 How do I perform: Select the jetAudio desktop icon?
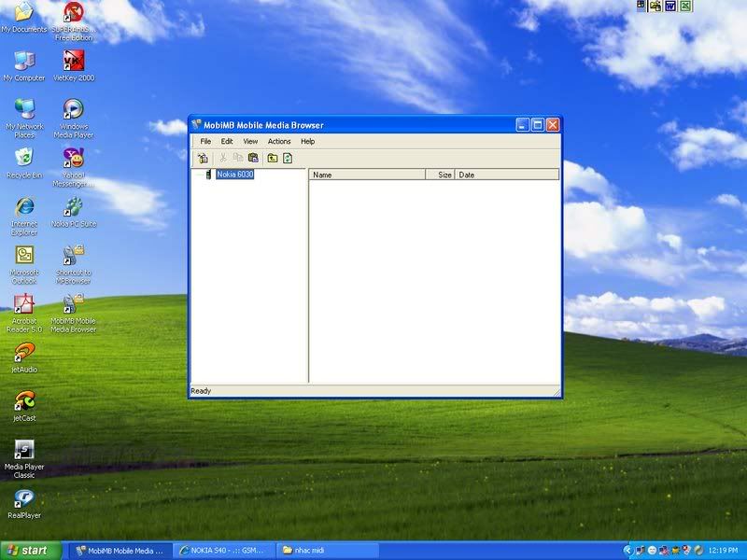(x=24, y=353)
